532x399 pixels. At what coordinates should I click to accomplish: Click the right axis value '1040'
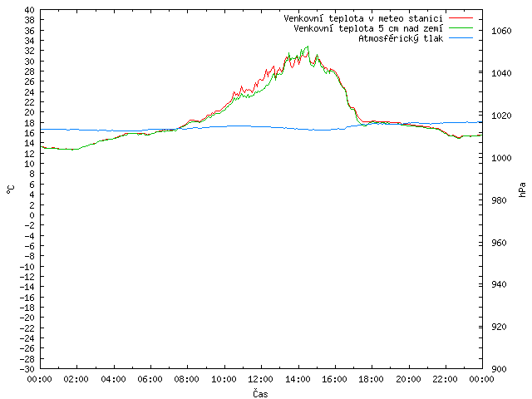point(501,73)
